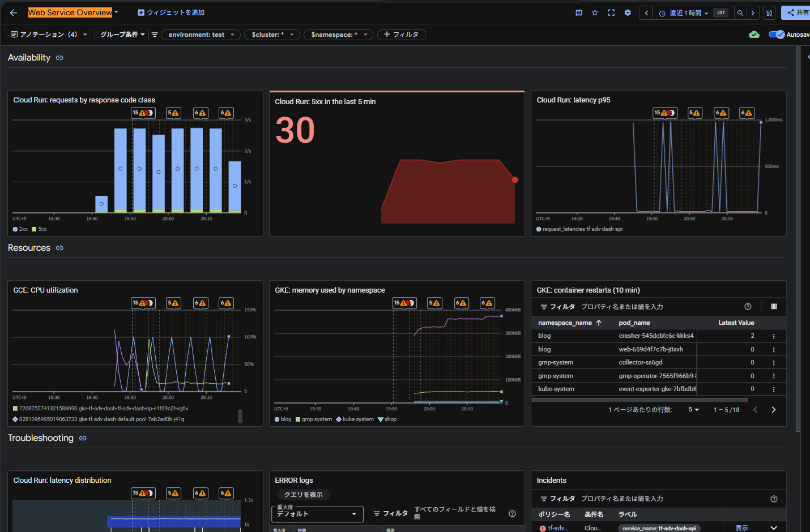Copy link to Availability section

click(x=59, y=58)
